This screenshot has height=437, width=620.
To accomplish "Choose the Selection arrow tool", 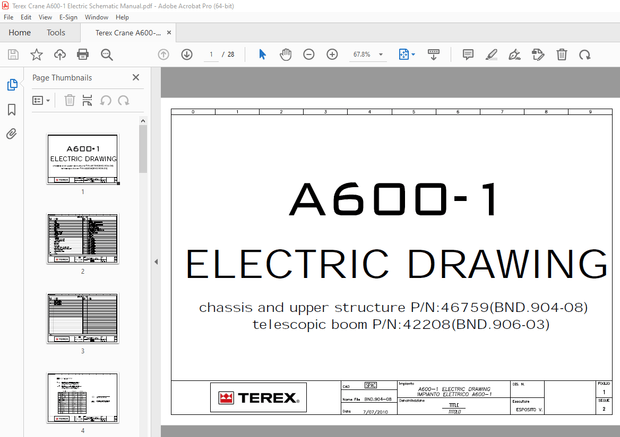I will (x=262, y=54).
